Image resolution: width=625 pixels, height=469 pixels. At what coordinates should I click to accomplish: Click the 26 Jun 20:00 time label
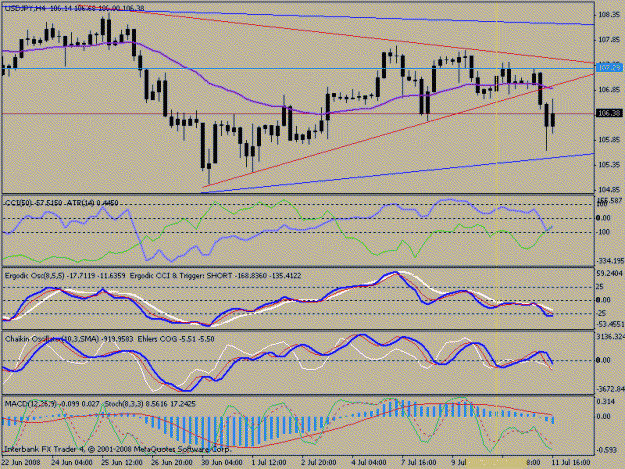[x=172, y=463]
